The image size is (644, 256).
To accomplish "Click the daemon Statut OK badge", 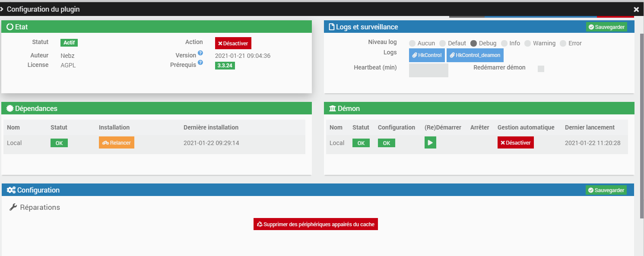I will (x=361, y=143).
